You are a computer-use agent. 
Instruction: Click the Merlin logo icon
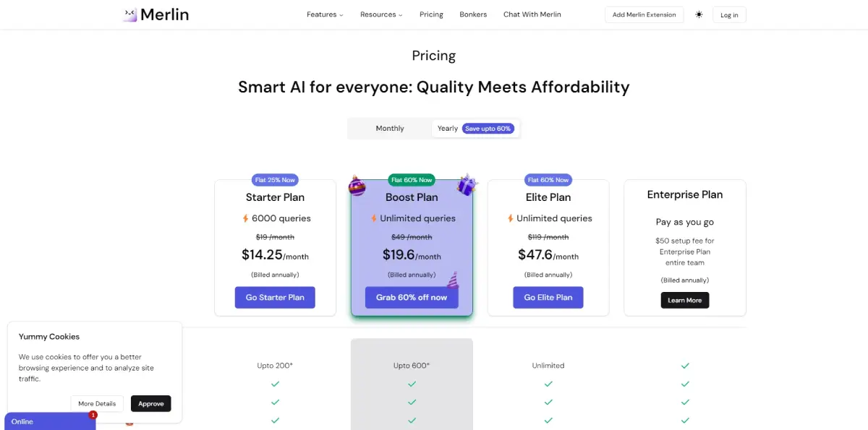[130, 14]
